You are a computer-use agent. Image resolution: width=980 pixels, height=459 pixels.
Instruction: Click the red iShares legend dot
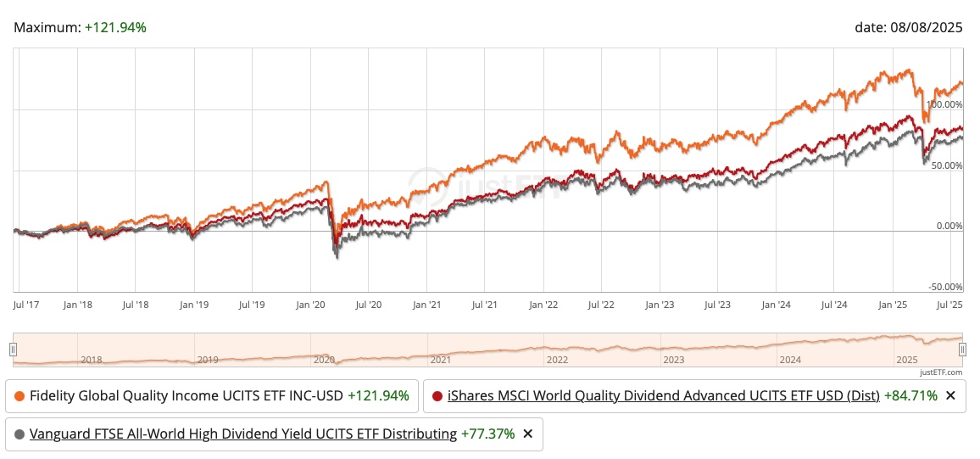pos(437,396)
